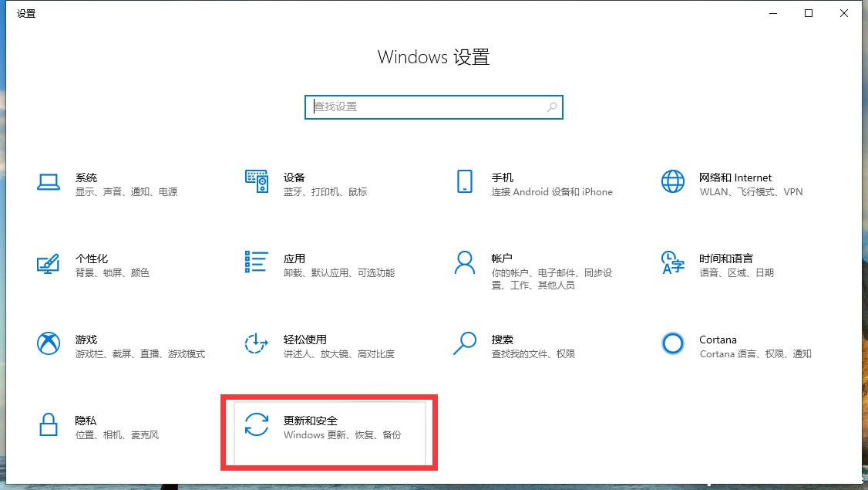Focus the 查找设置 search field
The image size is (868, 490).
433,107
